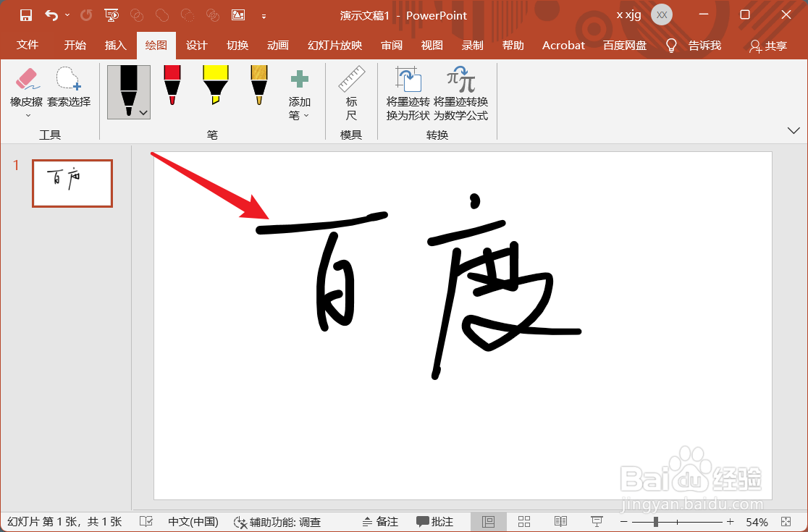Switch to Normal view in status bar
Screen dimensions: 808x532
click(488, 522)
